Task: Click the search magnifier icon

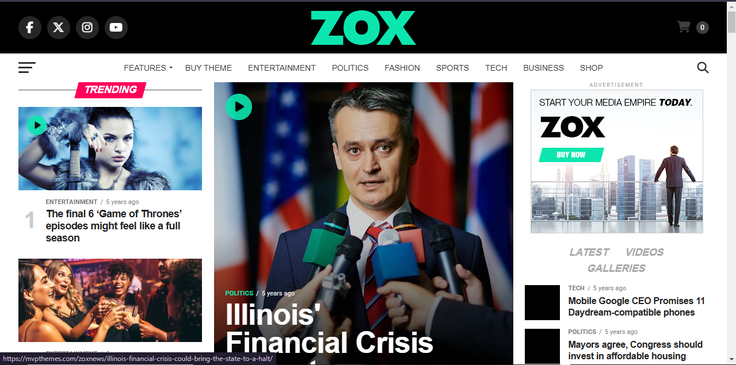Action: point(703,68)
